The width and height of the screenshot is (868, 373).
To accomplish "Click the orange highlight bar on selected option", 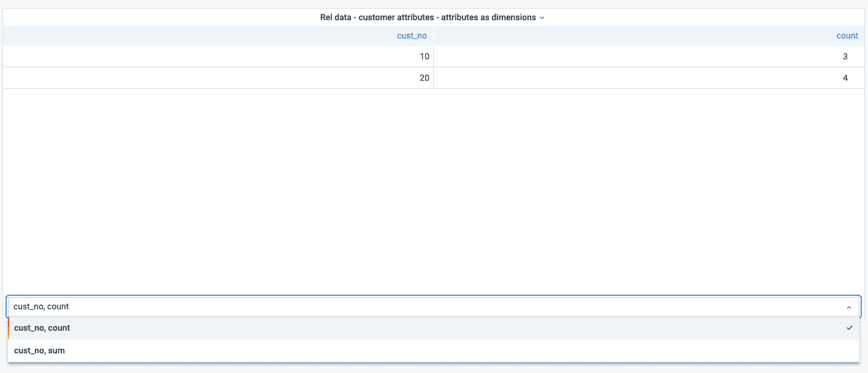I will (9, 328).
